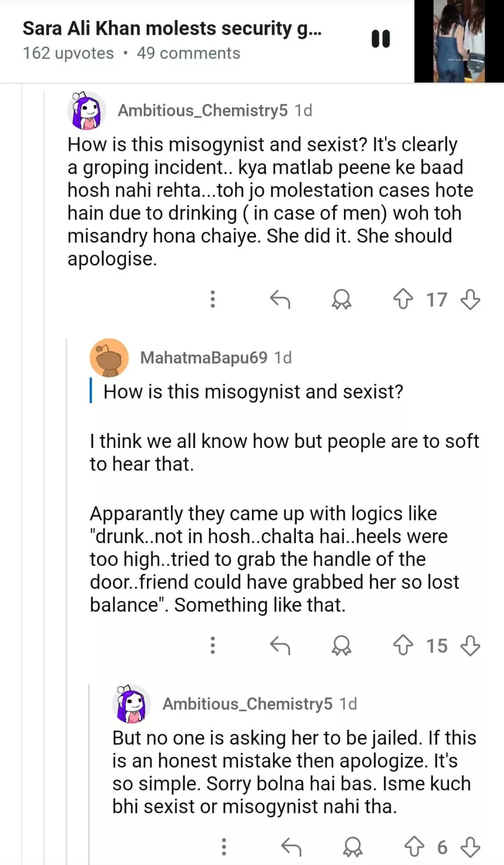Pause the video in the header
This screenshot has width=504, height=865.
click(x=381, y=39)
